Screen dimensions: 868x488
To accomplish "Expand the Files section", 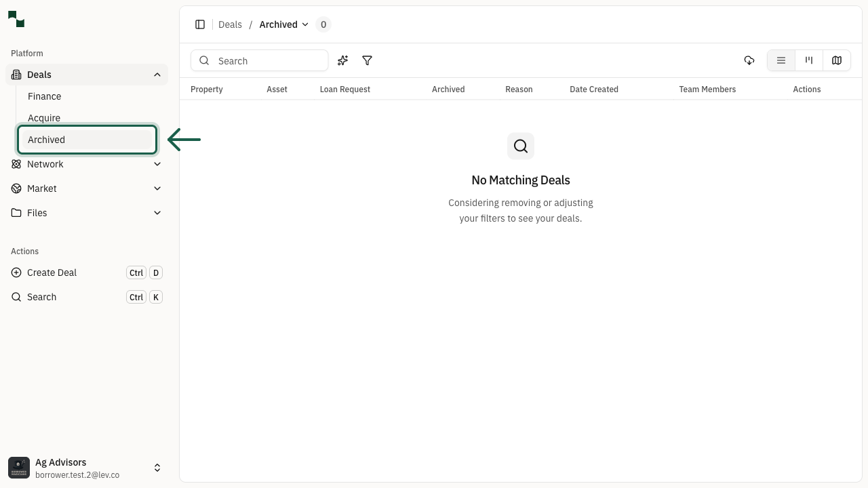I will 157,213.
